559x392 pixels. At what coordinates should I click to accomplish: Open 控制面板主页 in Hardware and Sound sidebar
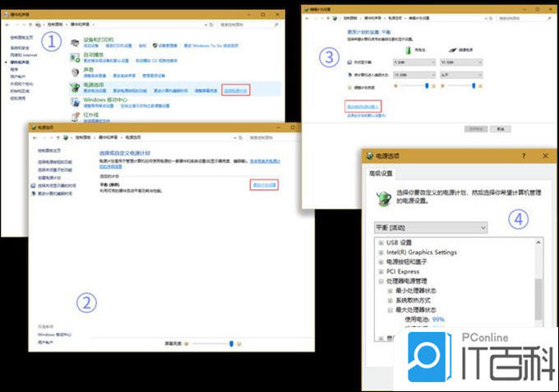(x=21, y=38)
